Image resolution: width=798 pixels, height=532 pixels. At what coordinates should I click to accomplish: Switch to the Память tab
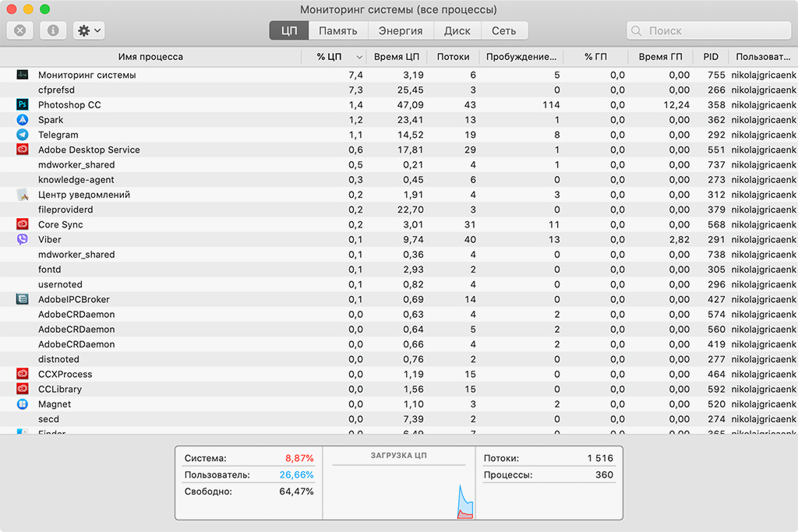[x=338, y=30]
